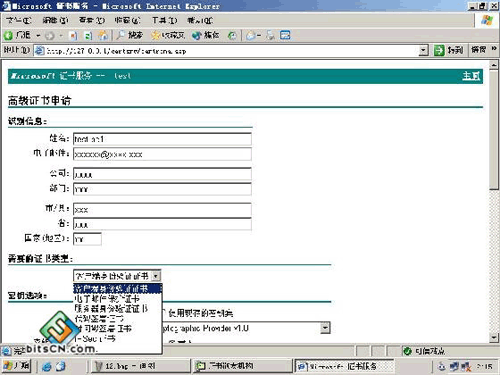Click the Show Desktop Quick Launch icon
This screenshot has height=375, width=500.
[x=60, y=366]
